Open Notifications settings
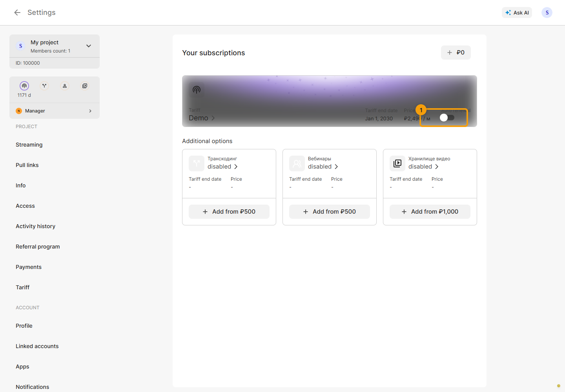This screenshot has width=565, height=392. (x=33, y=387)
